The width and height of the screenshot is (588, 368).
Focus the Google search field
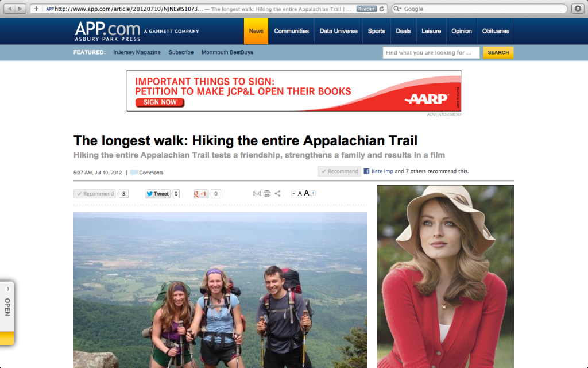pos(479,9)
